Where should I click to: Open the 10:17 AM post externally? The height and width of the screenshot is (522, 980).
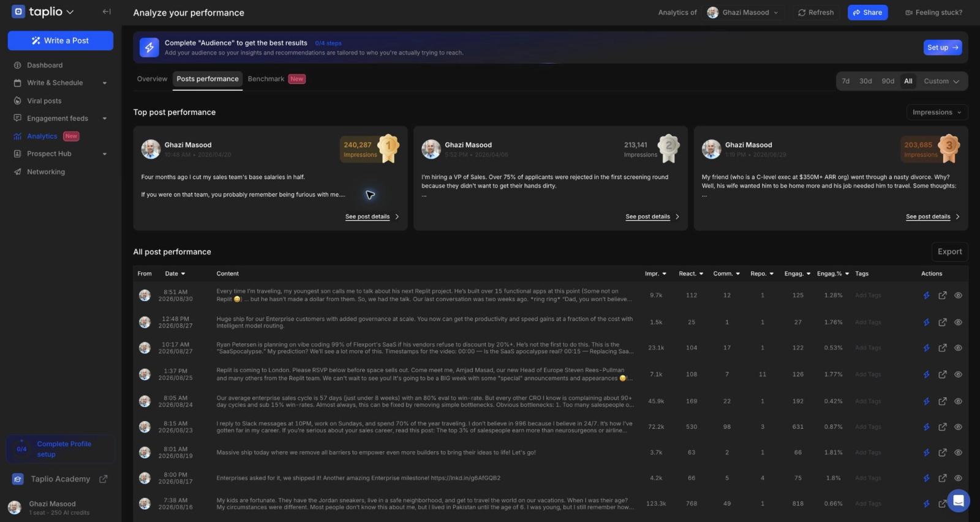942,348
